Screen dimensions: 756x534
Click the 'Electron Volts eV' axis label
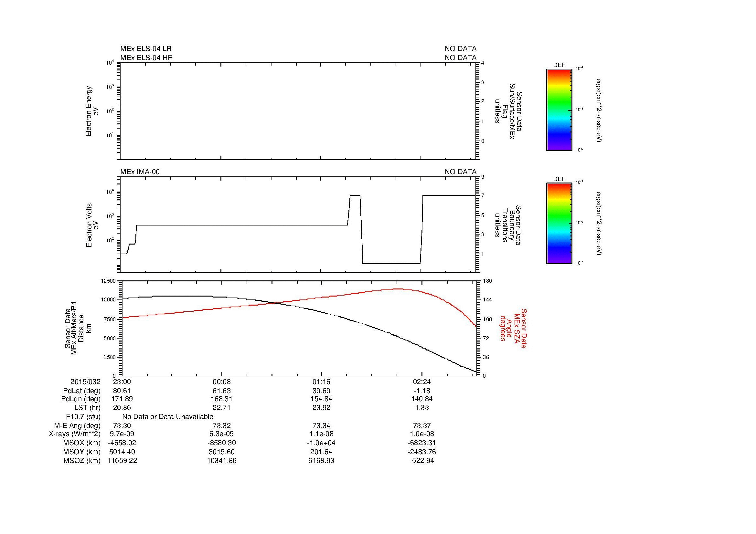92,225
